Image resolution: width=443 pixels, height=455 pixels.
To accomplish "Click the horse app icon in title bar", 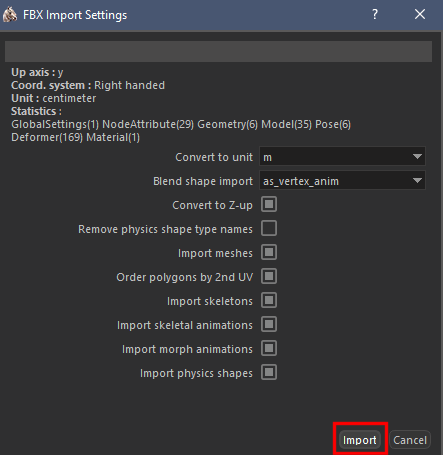I will (10, 14).
